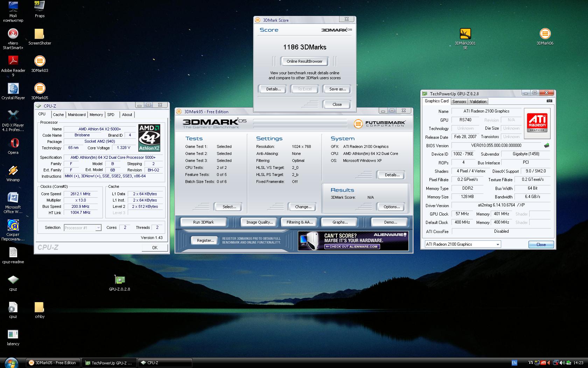Open My Computer desktop icon

(x=13, y=11)
